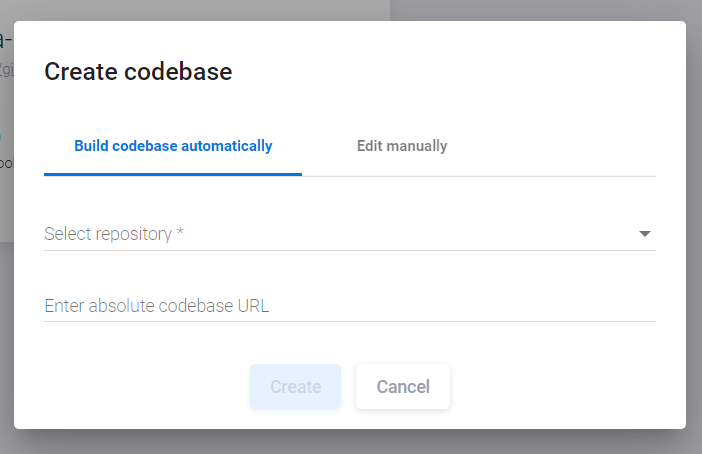Cancel the Create codebase dialog
Image resolution: width=702 pixels, height=454 pixels.
(x=403, y=386)
